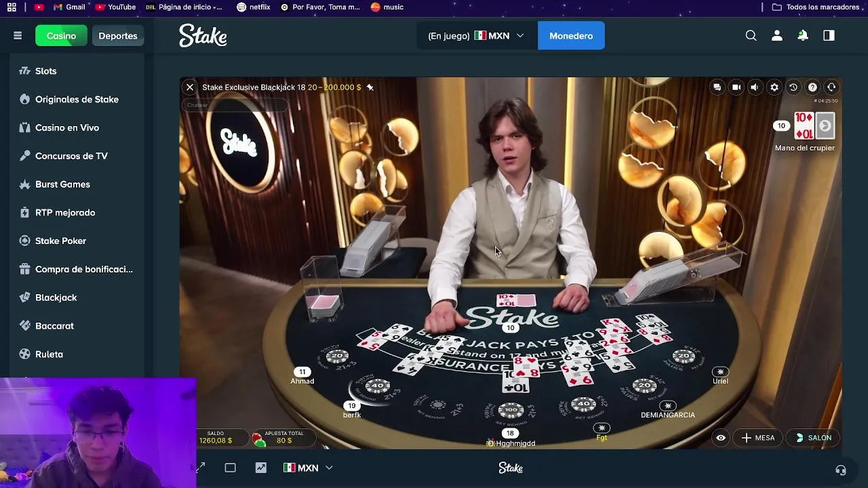
Task: Open the game chat icon
Action: tap(717, 87)
